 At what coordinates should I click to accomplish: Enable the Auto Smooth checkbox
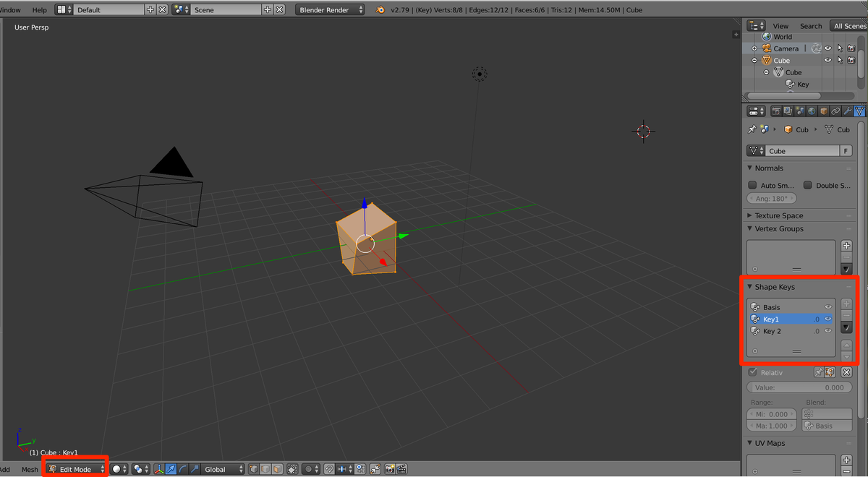coord(752,185)
